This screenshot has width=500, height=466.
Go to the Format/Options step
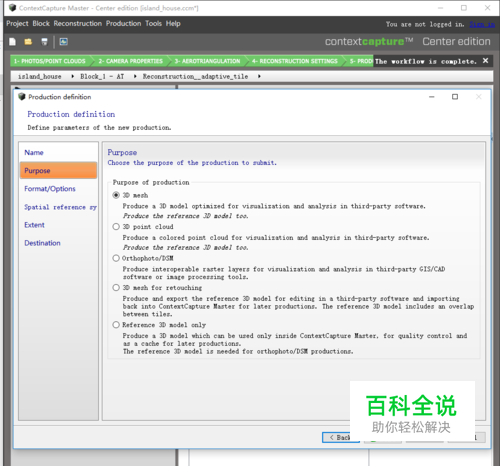coord(58,189)
